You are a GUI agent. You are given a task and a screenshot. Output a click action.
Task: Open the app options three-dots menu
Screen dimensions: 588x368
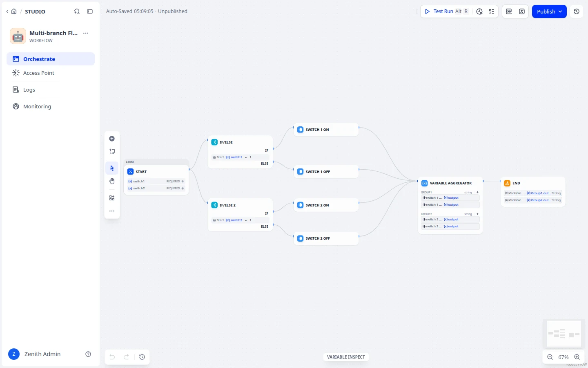pos(86,33)
